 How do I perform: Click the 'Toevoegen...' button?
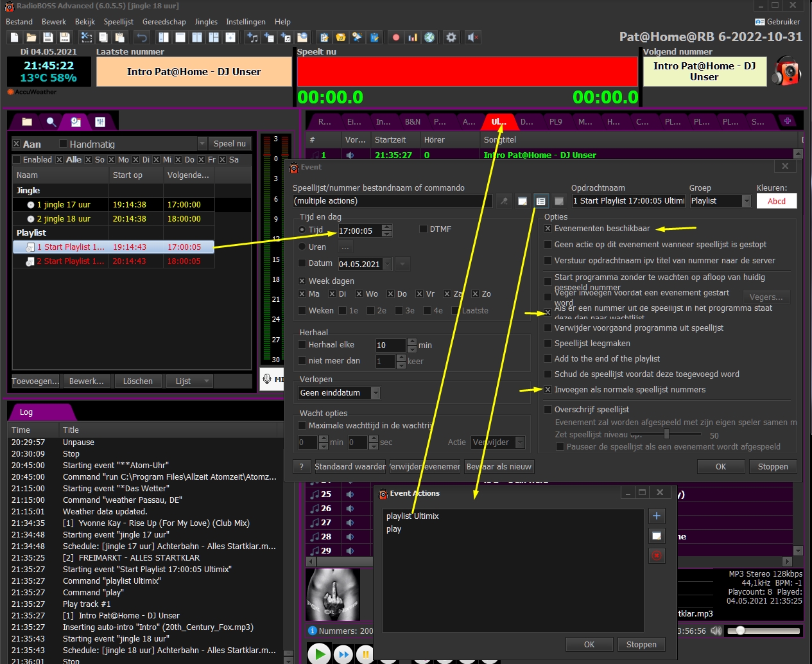coord(35,381)
